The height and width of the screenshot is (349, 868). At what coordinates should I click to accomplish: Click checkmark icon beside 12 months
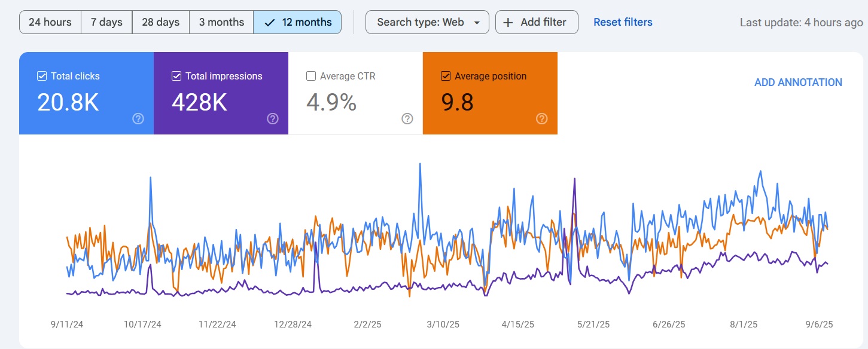pyautogui.click(x=270, y=22)
